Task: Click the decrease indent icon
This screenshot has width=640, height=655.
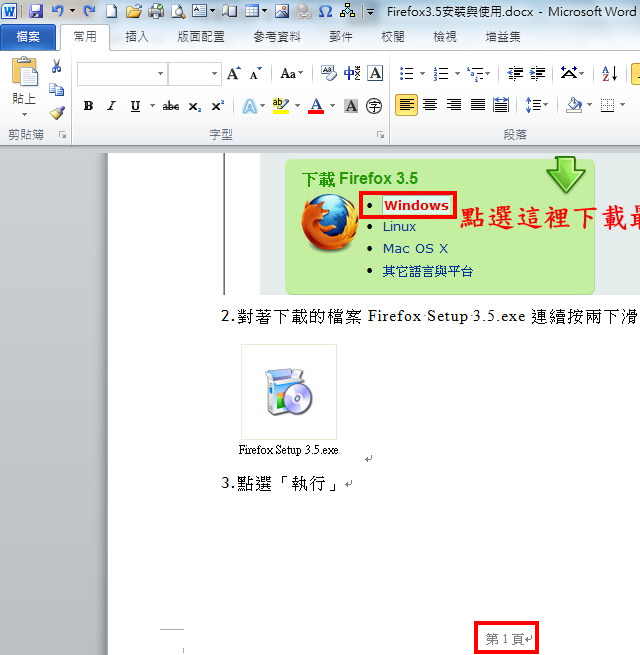Action: pos(515,74)
